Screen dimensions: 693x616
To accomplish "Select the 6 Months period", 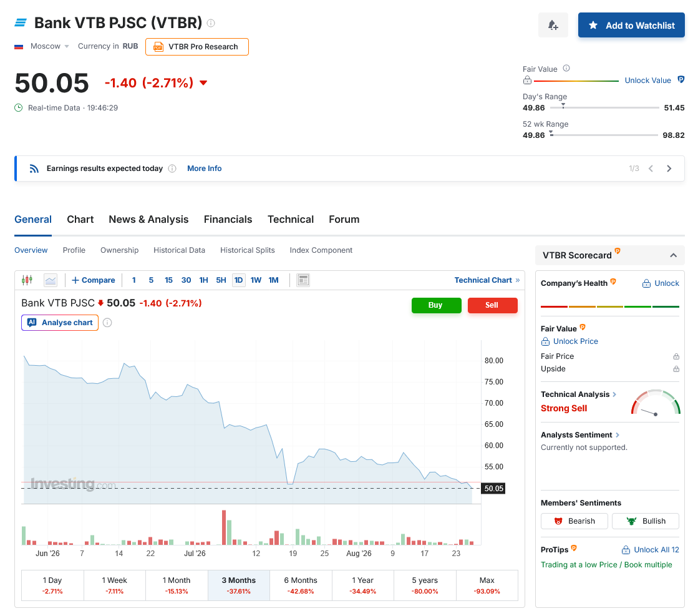I will tap(301, 585).
